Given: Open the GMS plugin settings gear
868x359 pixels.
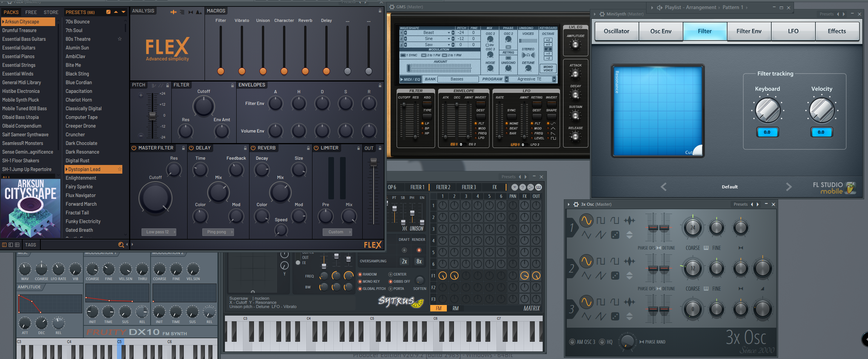Looking at the screenshot, I should [x=392, y=7].
